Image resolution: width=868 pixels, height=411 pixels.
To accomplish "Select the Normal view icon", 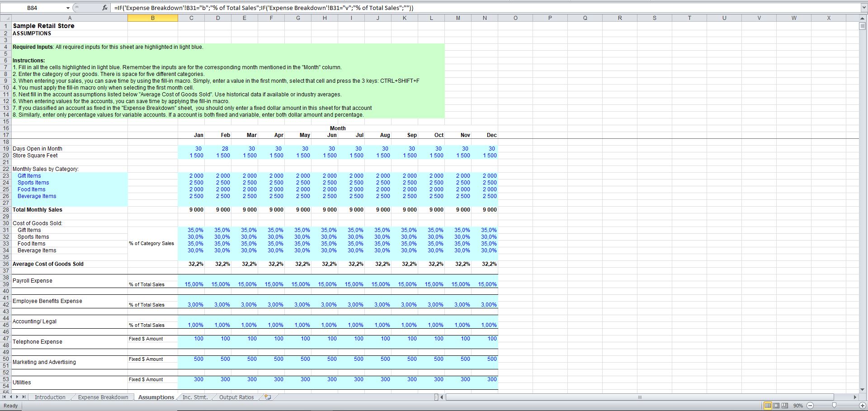I will 767,405.
